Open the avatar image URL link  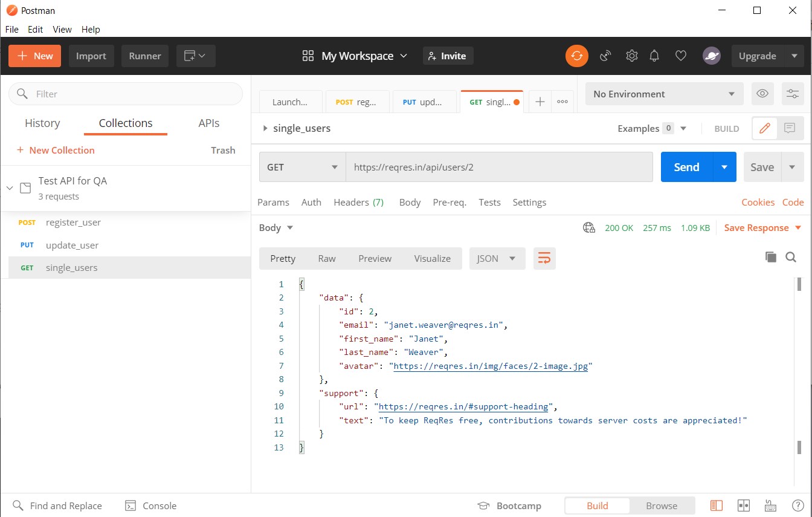(x=492, y=366)
